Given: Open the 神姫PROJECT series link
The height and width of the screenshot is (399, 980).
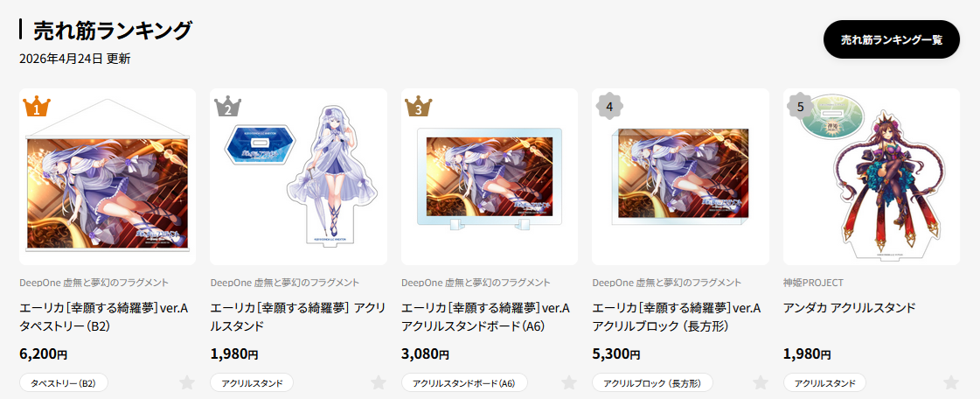Looking at the screenshot, I should (x=813, y=283).
